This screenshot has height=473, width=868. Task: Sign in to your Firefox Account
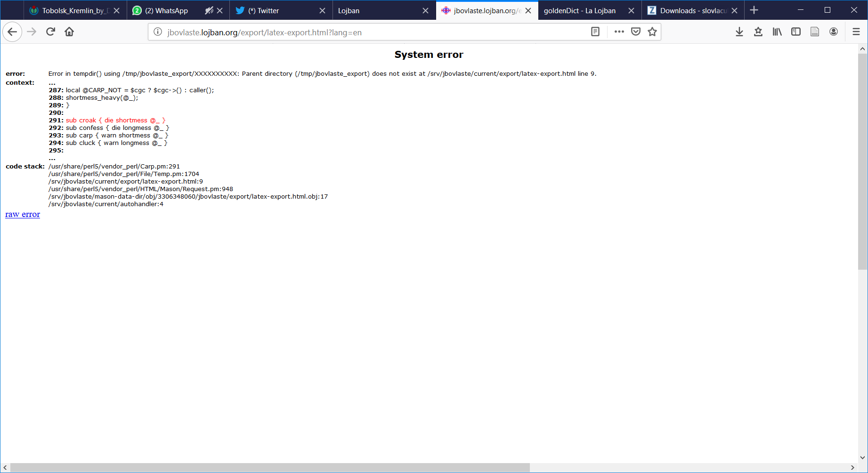pyautogui.click(x=833, y=32)
